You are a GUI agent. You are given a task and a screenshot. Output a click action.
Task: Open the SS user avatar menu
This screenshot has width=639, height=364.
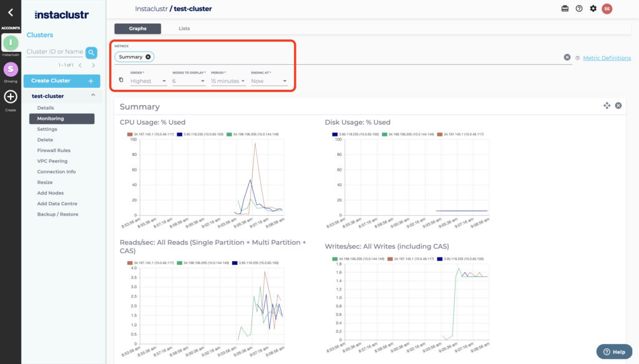tap(607, 9)
